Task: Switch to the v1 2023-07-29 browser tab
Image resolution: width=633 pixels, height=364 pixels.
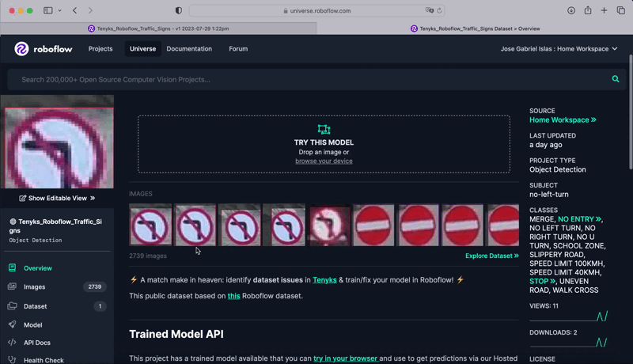Action: pos(158,28)
